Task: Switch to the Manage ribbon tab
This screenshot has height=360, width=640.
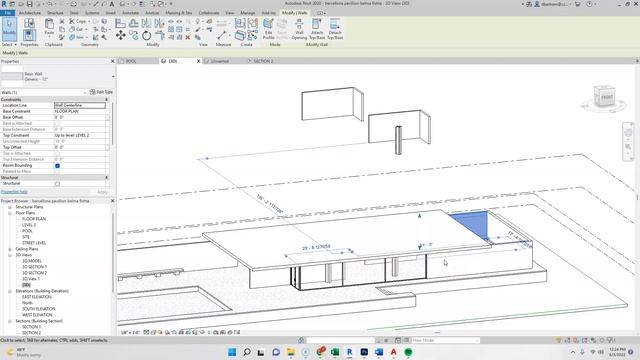Action: pos(247,13)
